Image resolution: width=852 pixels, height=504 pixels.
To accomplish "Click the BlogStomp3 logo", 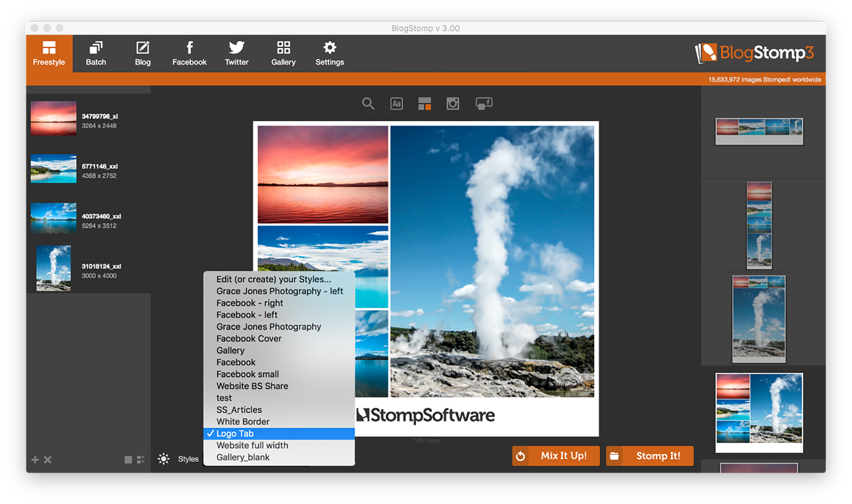I will [x=754, y=53].
